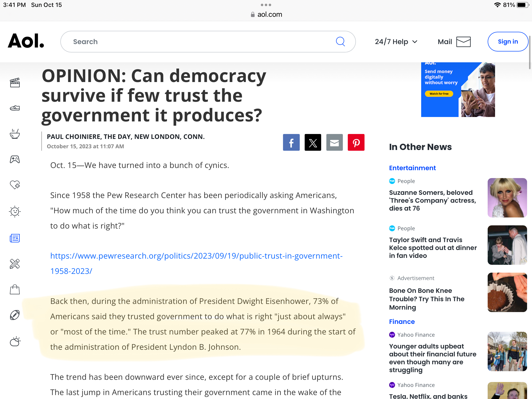532x399 pixels.
Task: Open the Games controller sidebar icon
Action: coord(15,159)
